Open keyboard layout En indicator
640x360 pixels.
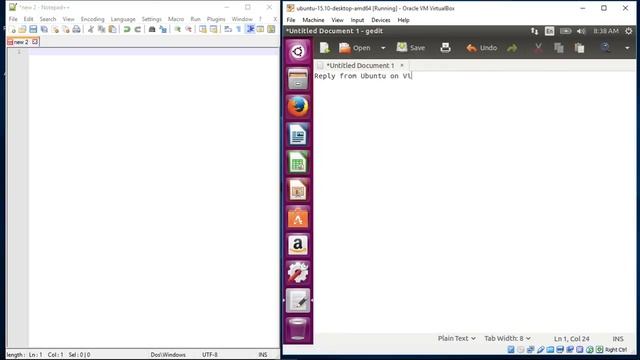pyautogui.click(x=549, y=31)
